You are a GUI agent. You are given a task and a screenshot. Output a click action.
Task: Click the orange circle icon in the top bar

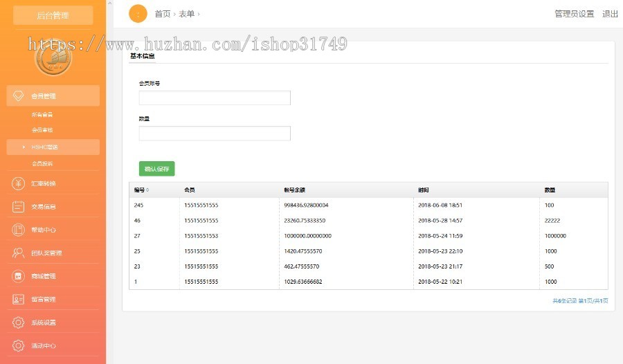coord(138,14)
